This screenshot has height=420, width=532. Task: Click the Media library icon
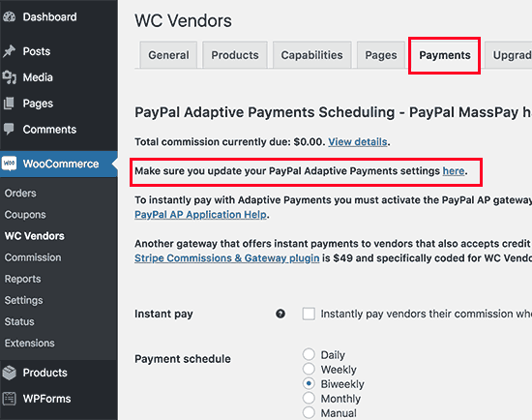click(9, 77)
